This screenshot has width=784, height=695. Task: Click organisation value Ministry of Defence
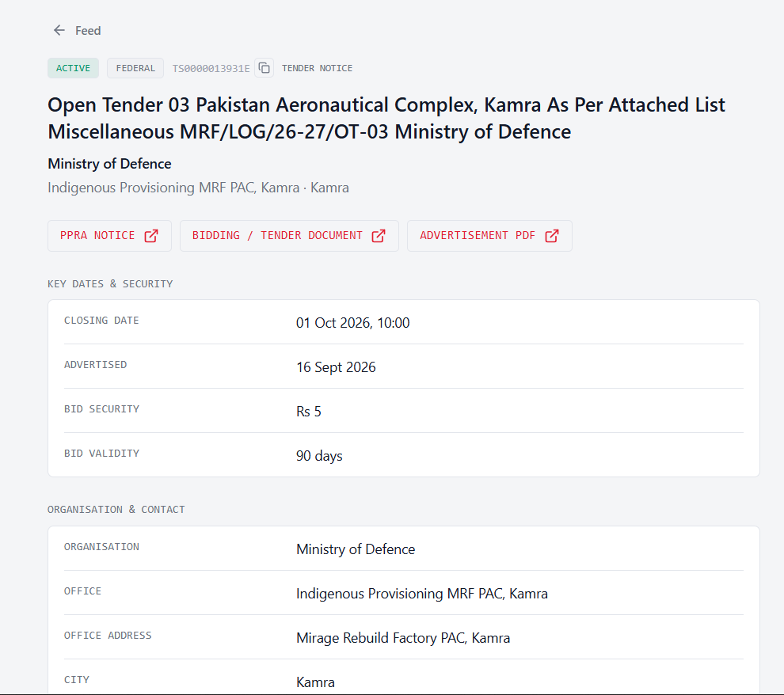(356, 549)
